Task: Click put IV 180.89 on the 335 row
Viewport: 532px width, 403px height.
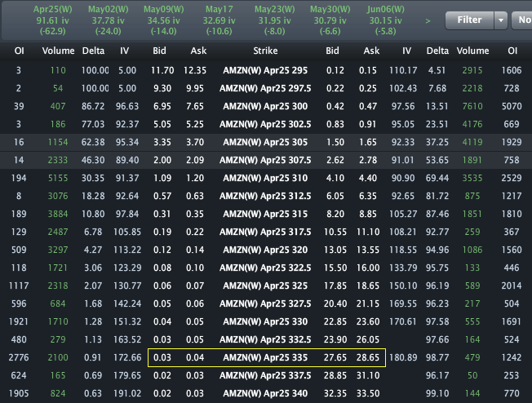Action: click(x=403, y=357)
